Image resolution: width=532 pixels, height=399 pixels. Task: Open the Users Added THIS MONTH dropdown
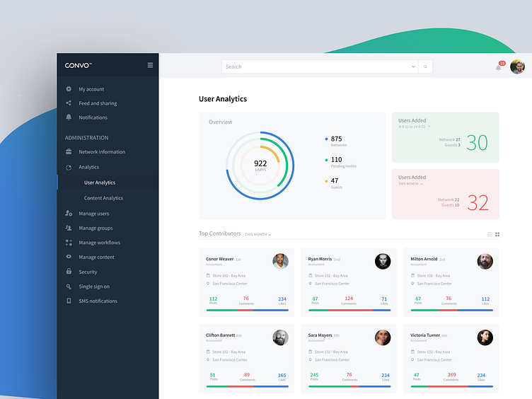pyautogui.click(x=410, y=184)
